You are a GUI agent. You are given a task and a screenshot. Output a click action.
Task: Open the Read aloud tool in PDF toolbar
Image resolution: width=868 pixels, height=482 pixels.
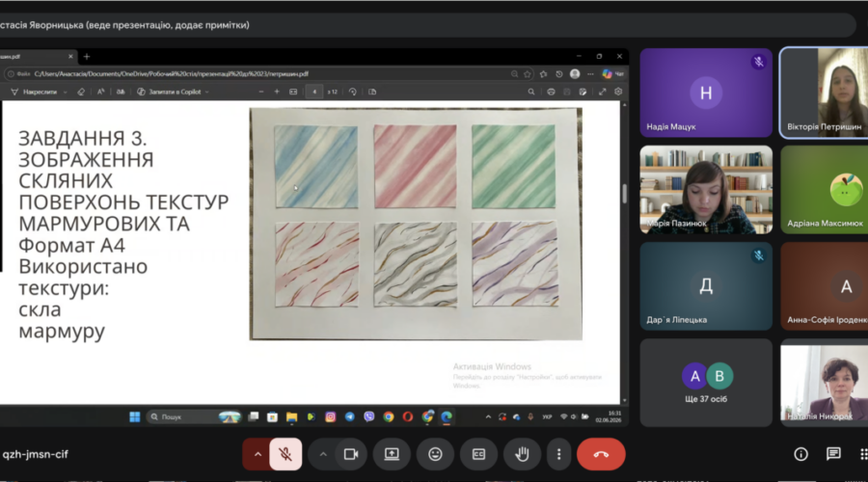100,92
